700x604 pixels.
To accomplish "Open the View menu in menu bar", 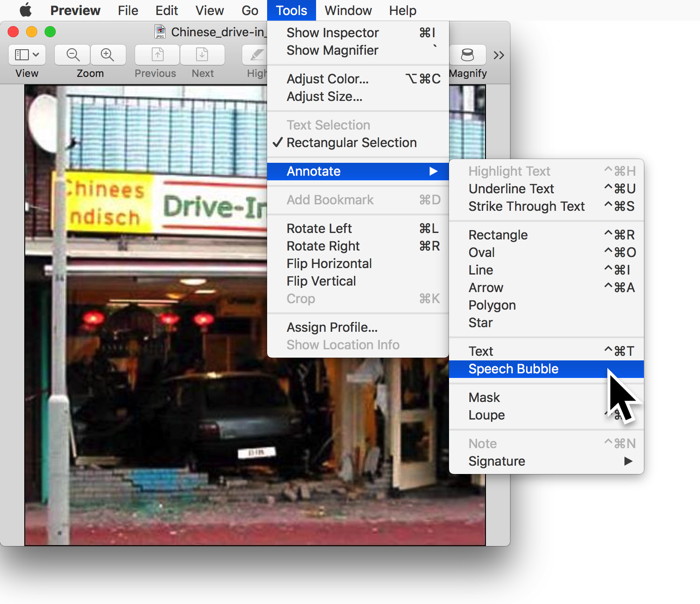I will (x=209, y=10).
